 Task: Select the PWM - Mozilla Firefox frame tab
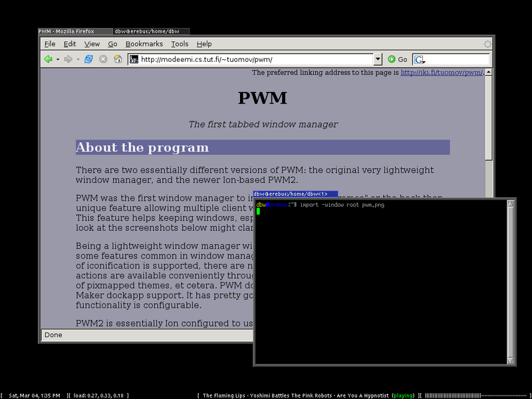(x=75, y=31)
